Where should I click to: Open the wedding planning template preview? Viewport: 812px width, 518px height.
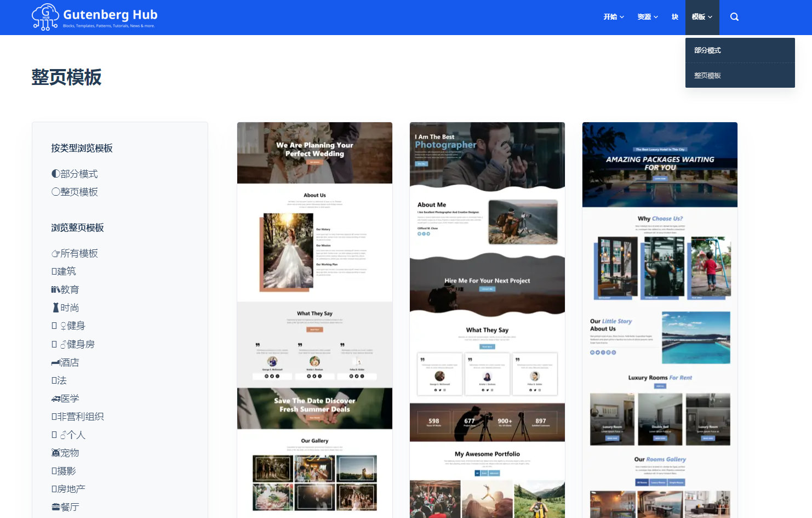[314, 318]
